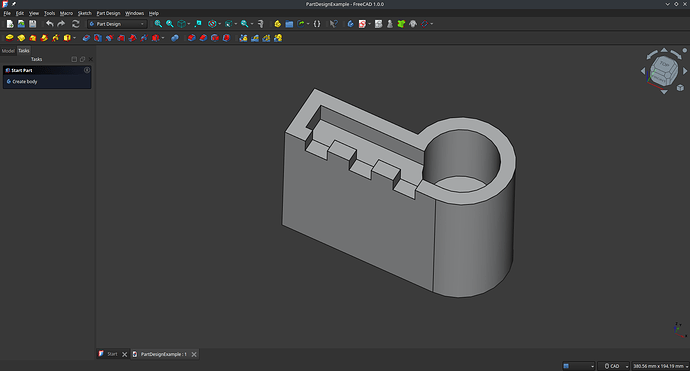Open the Sketch menu
The image size is (690, 371).
[x=84, y=13]
